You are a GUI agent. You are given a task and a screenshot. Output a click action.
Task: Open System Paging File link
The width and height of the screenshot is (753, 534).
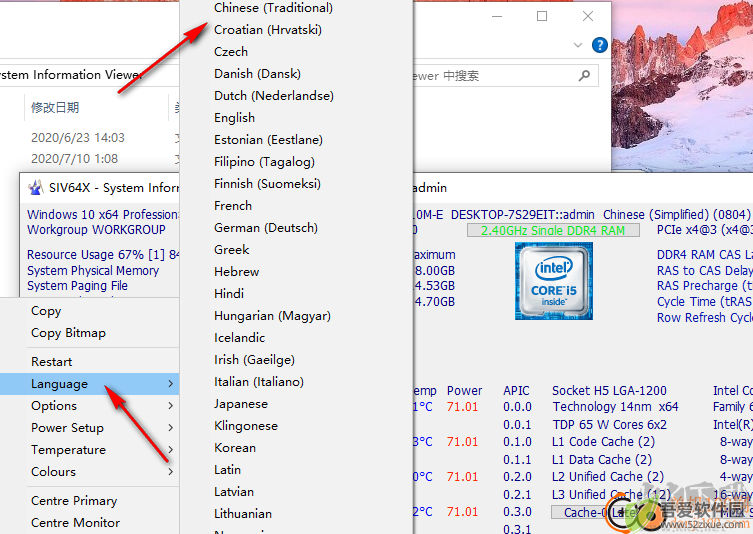pyautogui.click(x=77, y=286)
